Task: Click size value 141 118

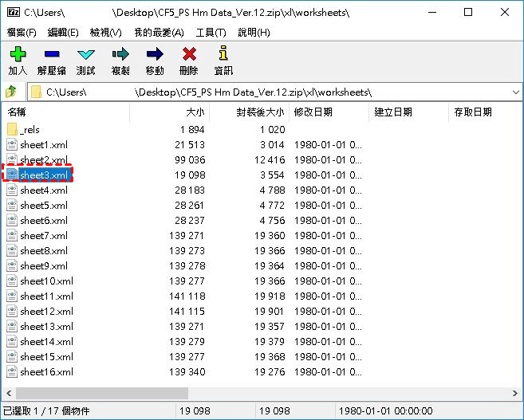Action: point(187,296)
